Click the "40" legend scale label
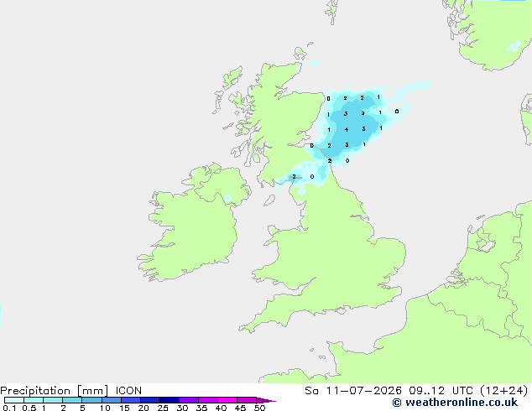Viewport: 532px width, 411px height. tap(221, 408)
